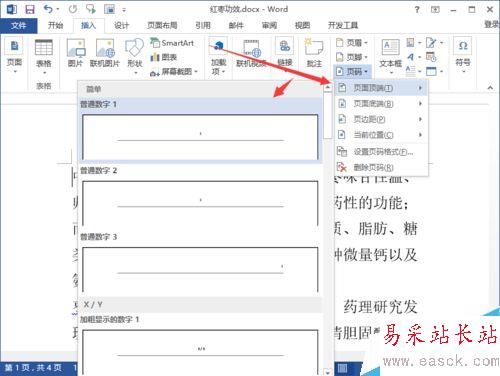Insert a picture with 图片 icon
The width and height of the screenshot is (500, 376).
click(76, 53)
